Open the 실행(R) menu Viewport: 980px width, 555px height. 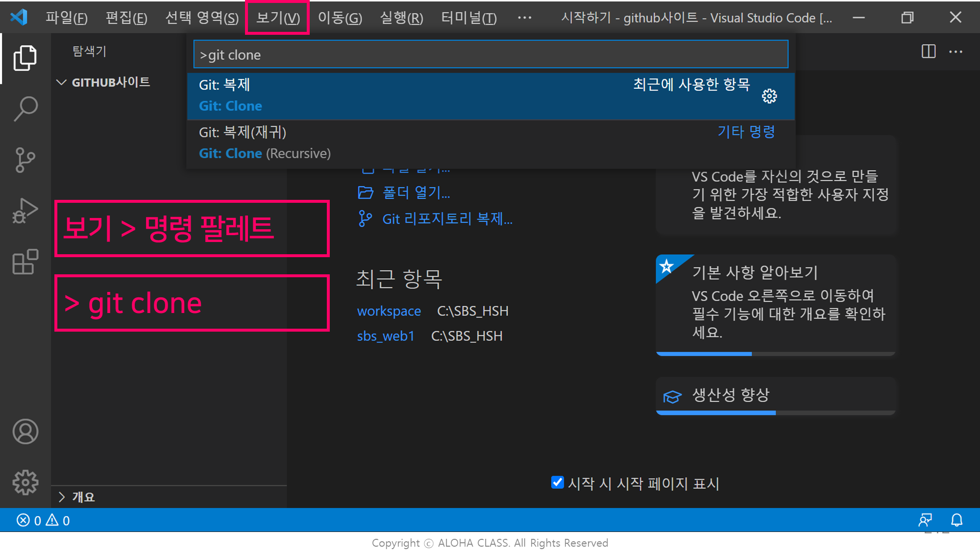click(x=402, y=18)
